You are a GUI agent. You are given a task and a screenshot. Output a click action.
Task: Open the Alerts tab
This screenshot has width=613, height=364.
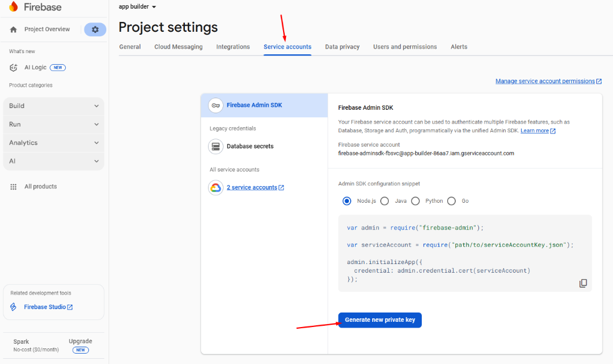coord(459,47)
